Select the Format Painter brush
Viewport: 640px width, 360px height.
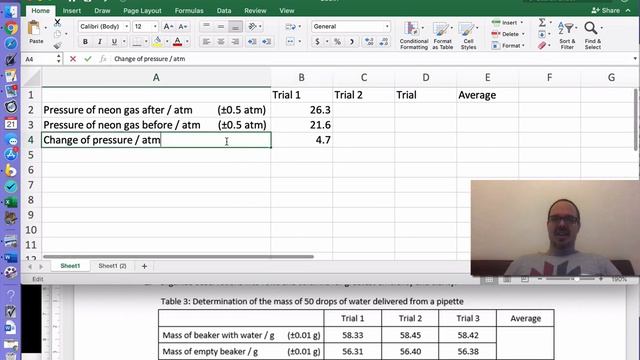coord(58,45)
